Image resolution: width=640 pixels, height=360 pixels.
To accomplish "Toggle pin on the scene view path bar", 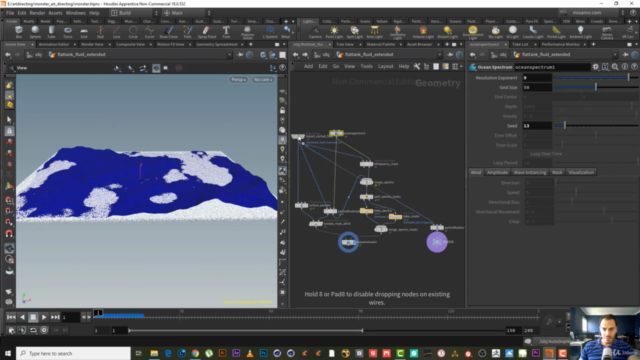I will tap(240, 55).
